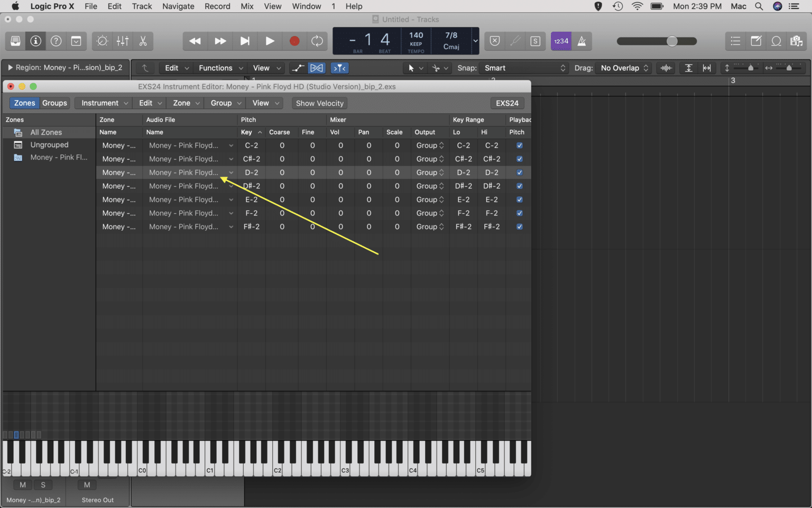Open the Window menu in the menu bar

pyautogui.click(x=306, y=6)
